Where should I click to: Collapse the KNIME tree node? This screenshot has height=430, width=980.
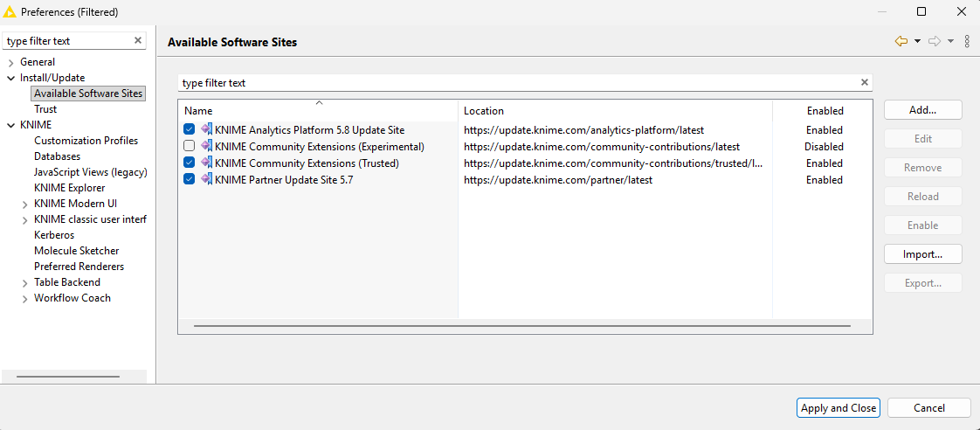pos(10,125)
